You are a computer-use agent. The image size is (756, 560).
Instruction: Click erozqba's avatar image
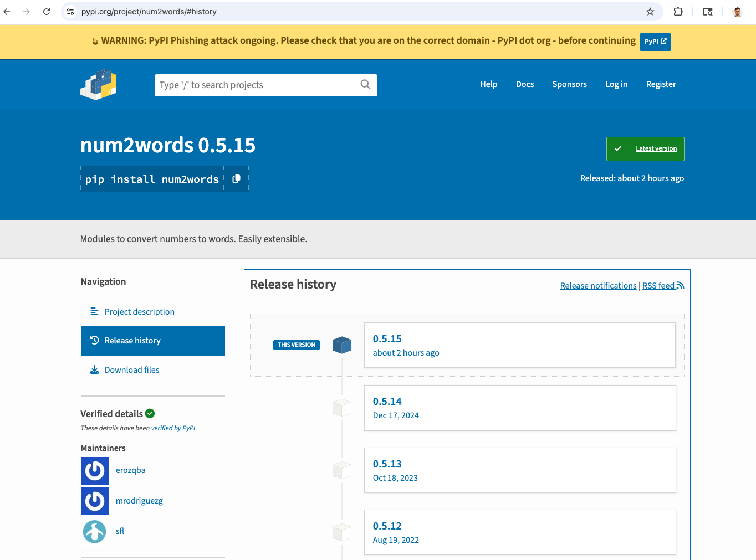click(x=95, y=471)
